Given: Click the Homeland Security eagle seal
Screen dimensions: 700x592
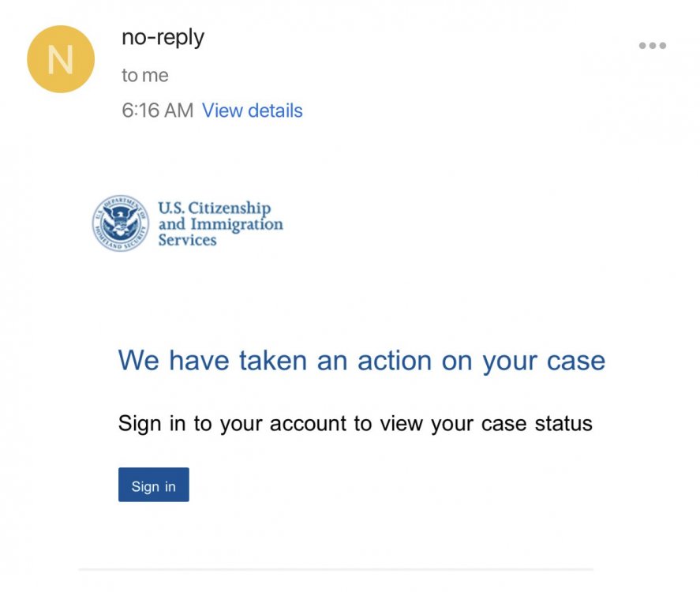Looking at the screenshot, I should tap(120, 223).
